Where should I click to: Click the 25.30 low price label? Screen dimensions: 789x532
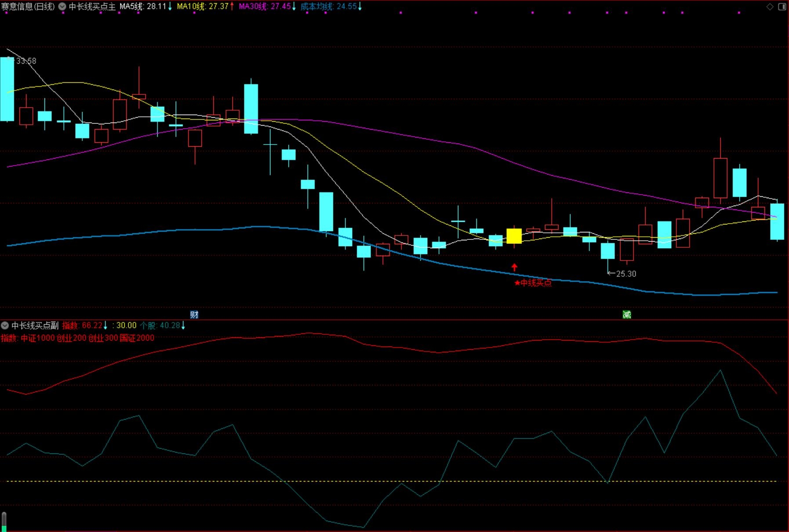pos(626,274)
